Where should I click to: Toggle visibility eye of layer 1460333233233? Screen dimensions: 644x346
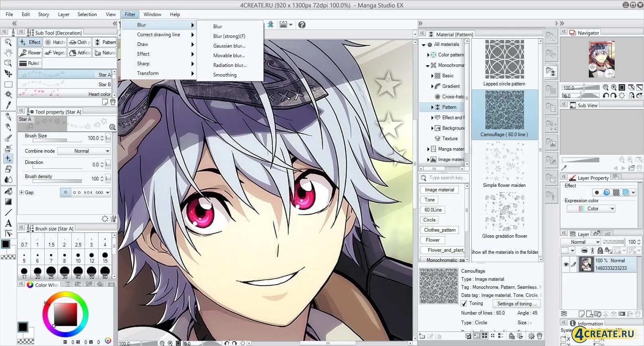(566, 265)
